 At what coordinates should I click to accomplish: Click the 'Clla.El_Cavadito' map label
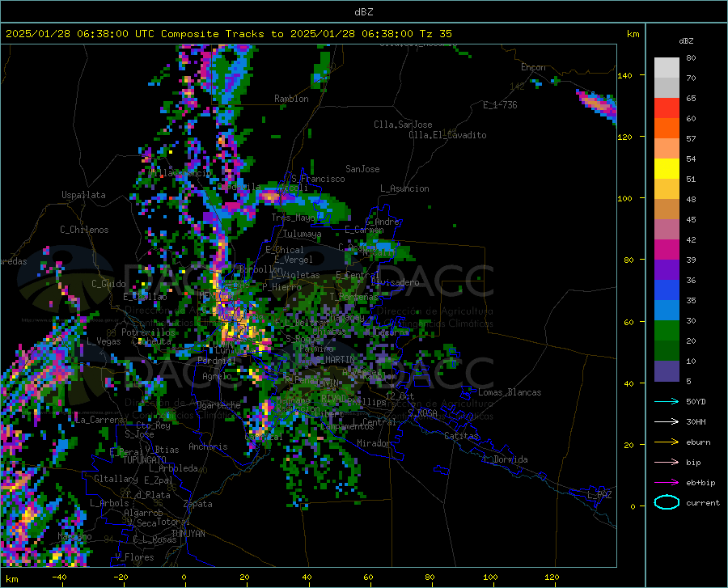point(447,135)
